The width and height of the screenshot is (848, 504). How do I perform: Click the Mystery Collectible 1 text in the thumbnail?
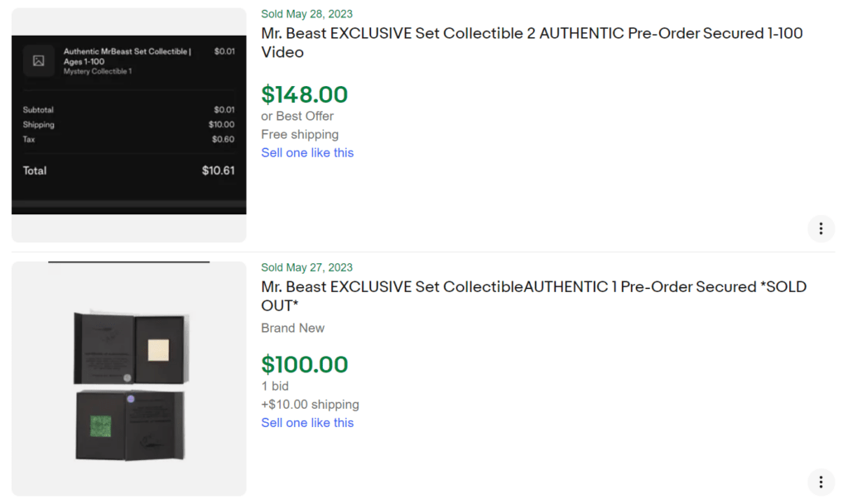tap(97, 72)
